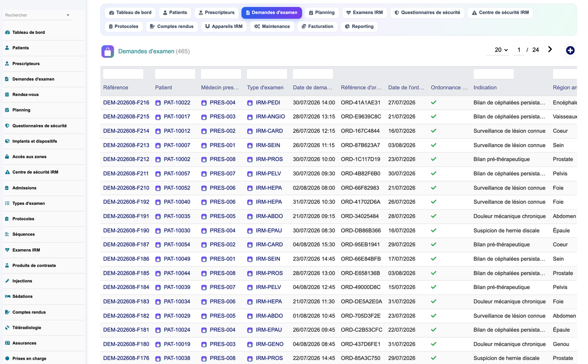The height and width of the screenshot is (364, 588).
Task: Open Patients in the left sidebar
Action: click(21, 48)
